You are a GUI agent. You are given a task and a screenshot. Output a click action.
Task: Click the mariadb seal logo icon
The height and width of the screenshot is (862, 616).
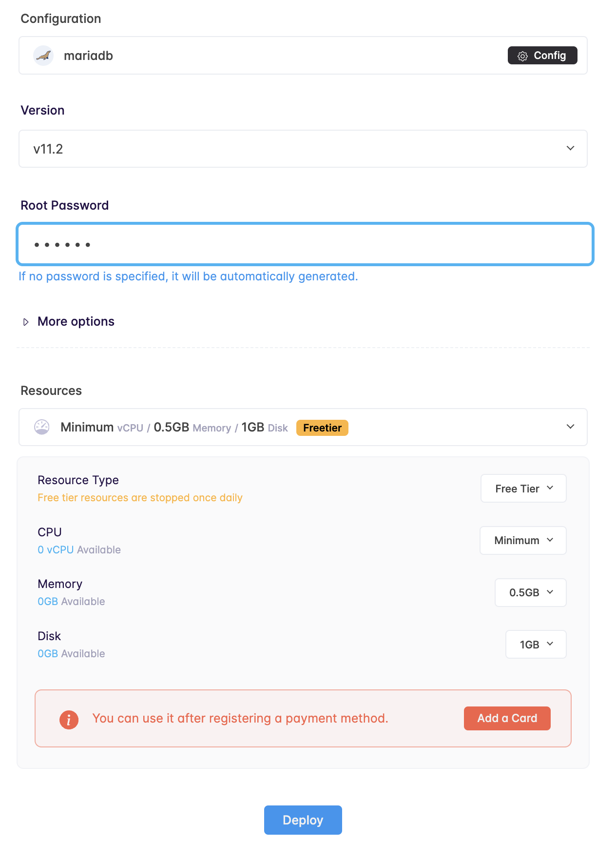(43, 56)
